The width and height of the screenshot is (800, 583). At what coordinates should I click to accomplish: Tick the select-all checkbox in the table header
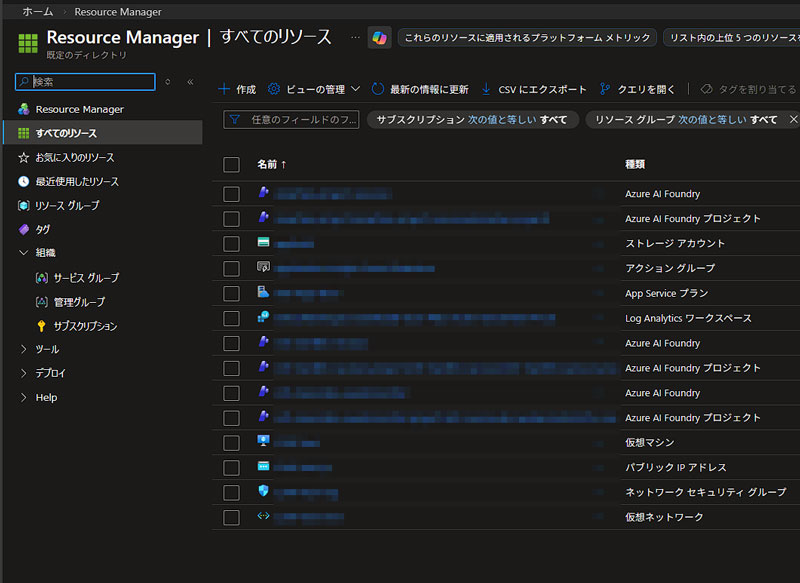[x=231, y=164]
